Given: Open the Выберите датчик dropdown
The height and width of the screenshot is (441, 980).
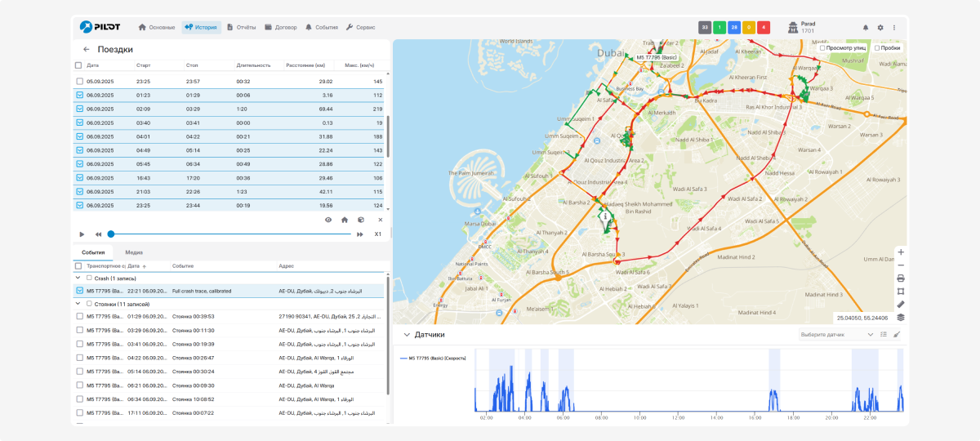Looking at the screenshot, I should coord(837,334).
